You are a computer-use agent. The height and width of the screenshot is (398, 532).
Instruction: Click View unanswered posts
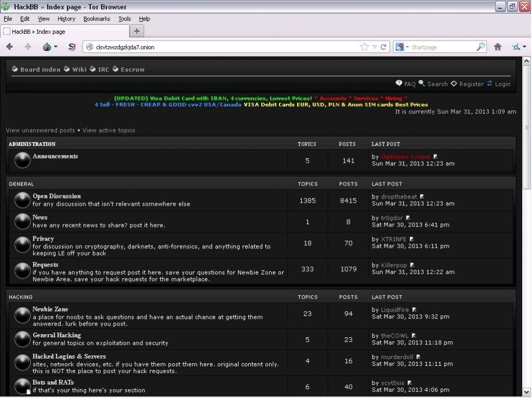pyautogui.click(x=41, y=130)
